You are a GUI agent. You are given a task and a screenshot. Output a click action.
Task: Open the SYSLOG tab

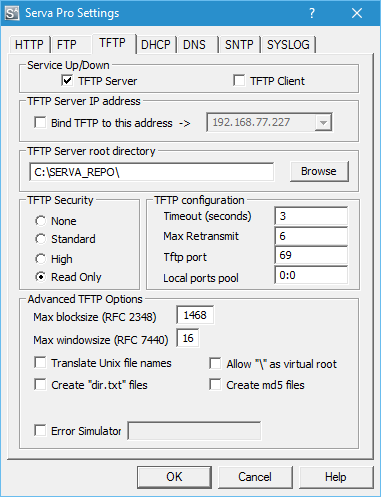[x=288, y=45]
